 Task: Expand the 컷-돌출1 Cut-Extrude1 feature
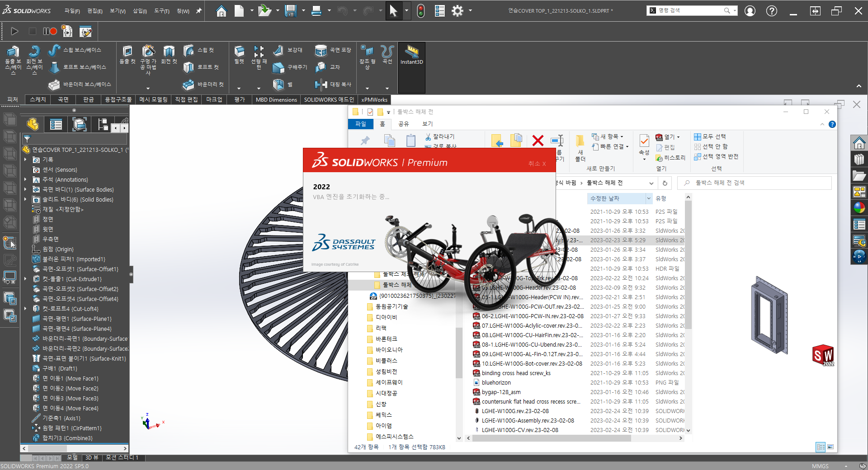(26, 279)
